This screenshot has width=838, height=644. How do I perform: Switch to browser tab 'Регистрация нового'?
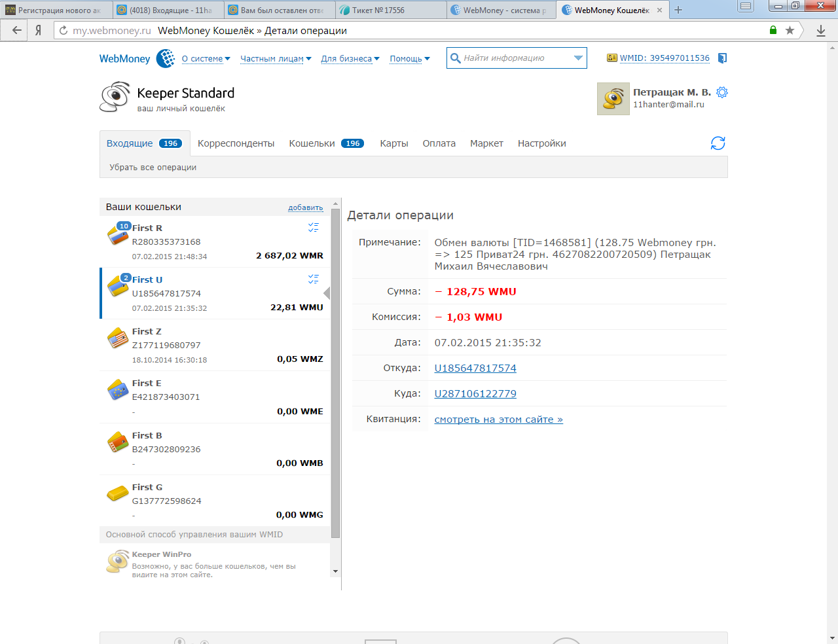pyautogui.click(x=58, y=10)
